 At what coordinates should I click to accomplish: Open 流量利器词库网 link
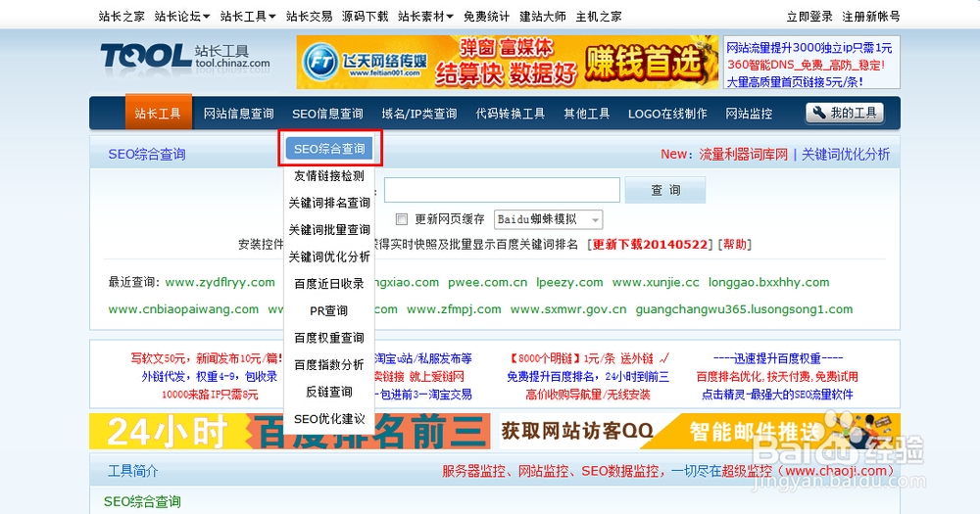coord(744,155)
